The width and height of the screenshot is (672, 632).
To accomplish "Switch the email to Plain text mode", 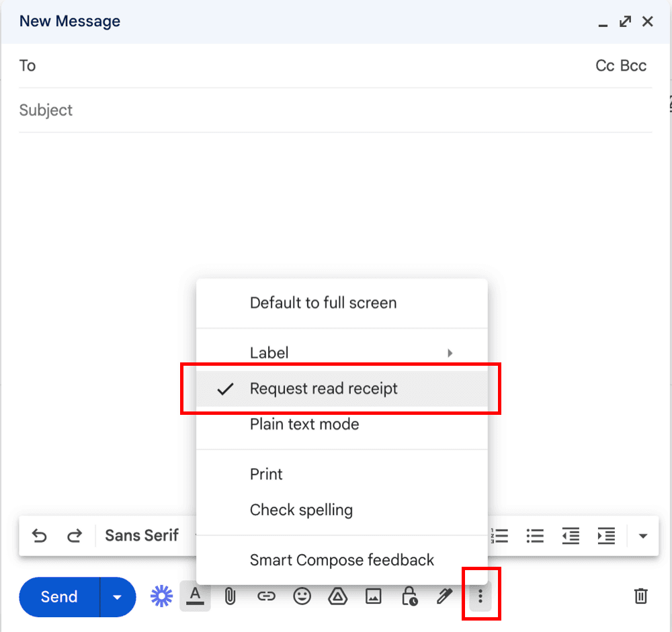I will (x=304, y=424).
